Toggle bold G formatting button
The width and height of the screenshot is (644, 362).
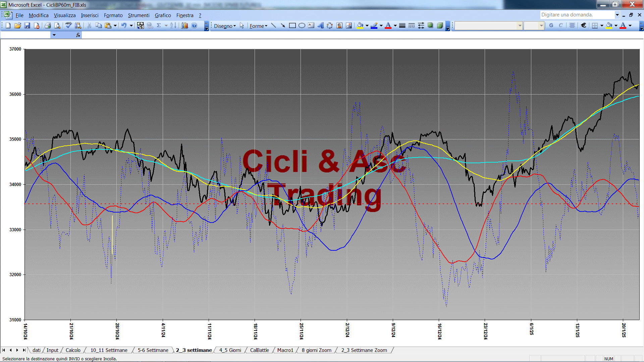point(551,25)
